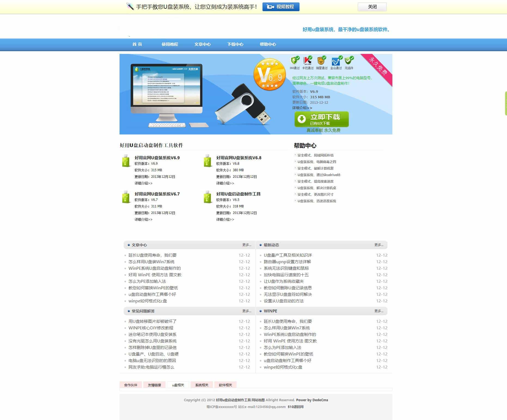This screenshot has height=420, width=507.
Task: Open article 系统无法识别键盘和鼠标
Action: [286, 268]
